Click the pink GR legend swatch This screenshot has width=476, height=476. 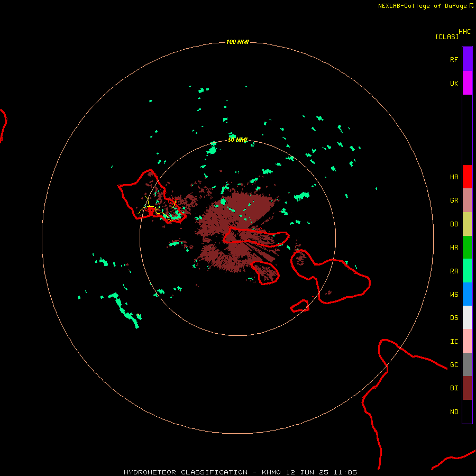pos(467,200)
